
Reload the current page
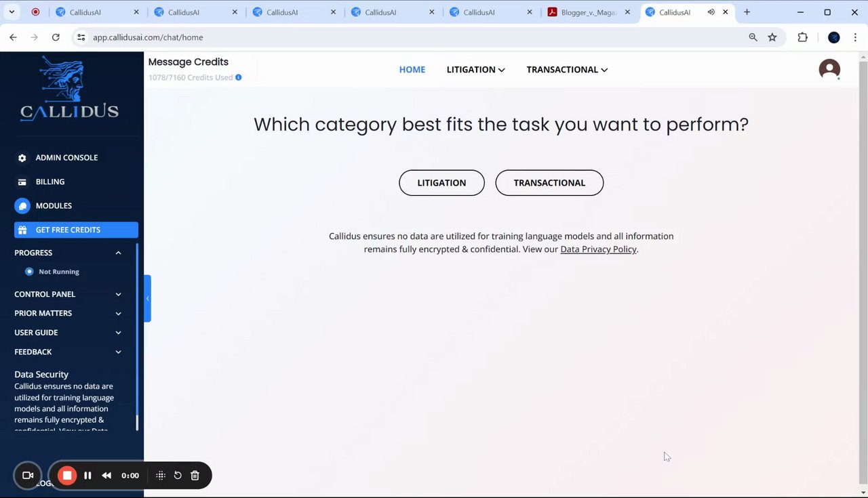click(56, 37)
